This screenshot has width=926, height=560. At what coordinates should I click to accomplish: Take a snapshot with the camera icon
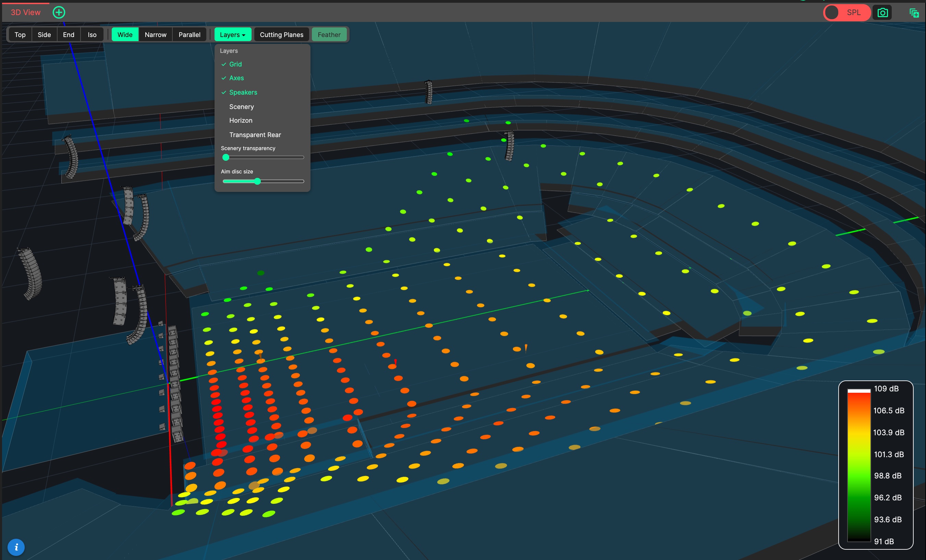pos(882,13)
